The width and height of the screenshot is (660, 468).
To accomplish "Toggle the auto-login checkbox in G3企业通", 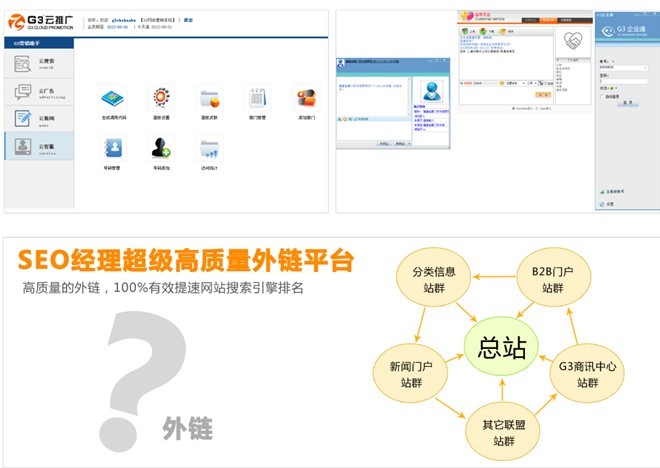I will (x=602, y=96).
